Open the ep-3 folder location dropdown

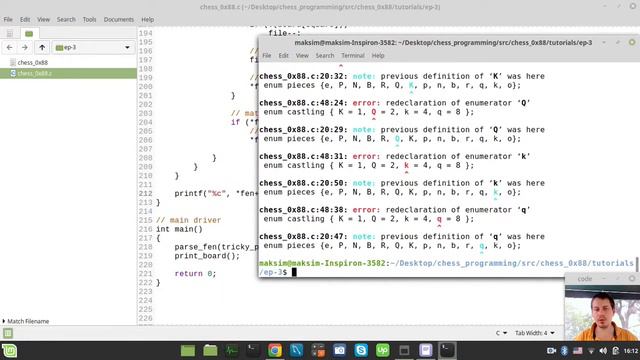tap(93, 47)
